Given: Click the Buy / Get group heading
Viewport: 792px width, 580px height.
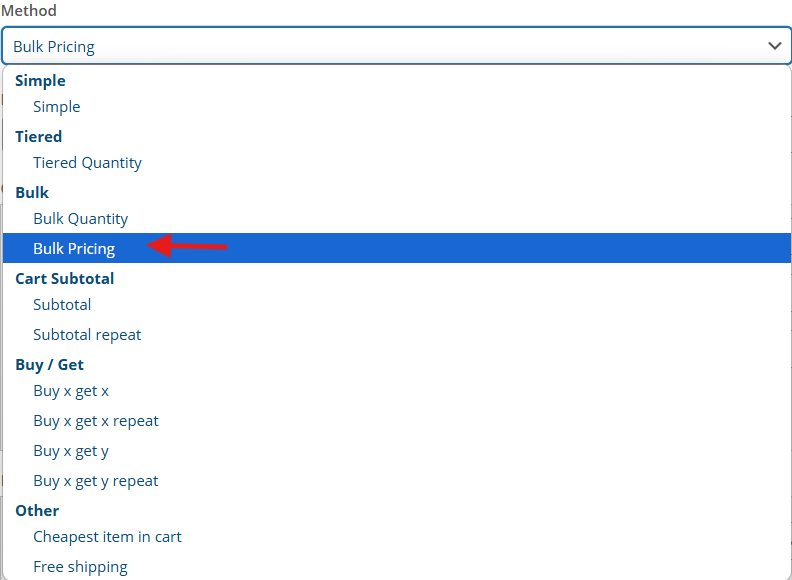Looking at the screenshot, I should click(x=50, y=365).
